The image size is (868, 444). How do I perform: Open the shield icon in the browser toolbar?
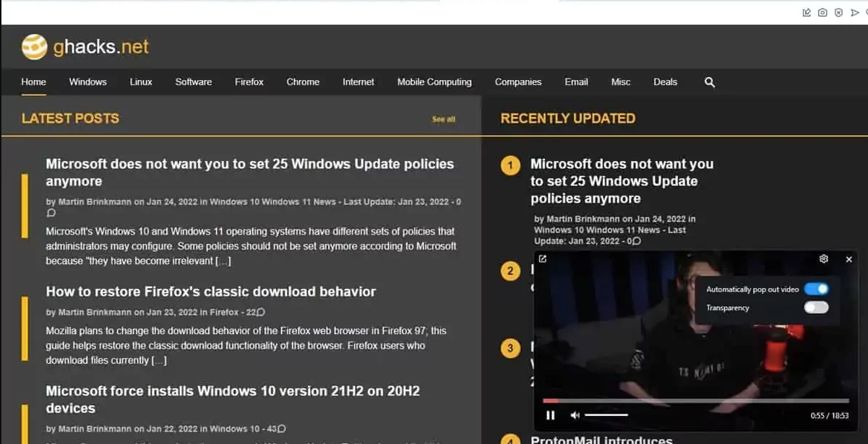pos(838,12)
